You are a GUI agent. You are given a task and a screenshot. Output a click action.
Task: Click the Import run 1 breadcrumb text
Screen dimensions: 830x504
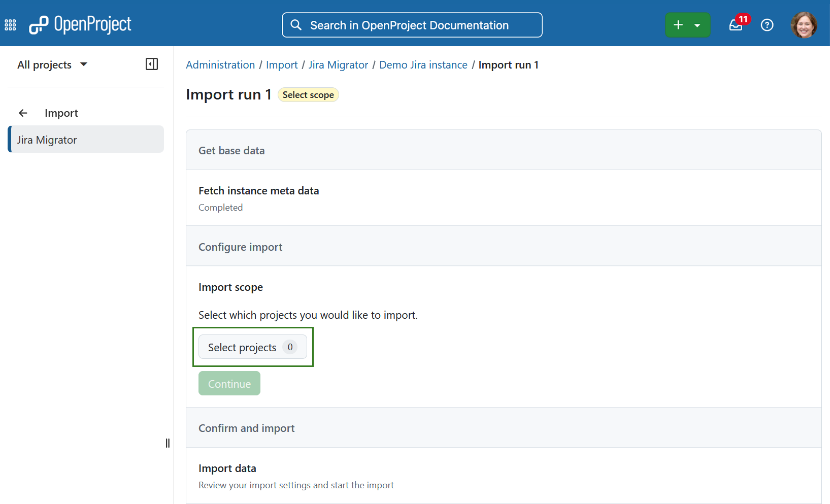pos(509,65)
